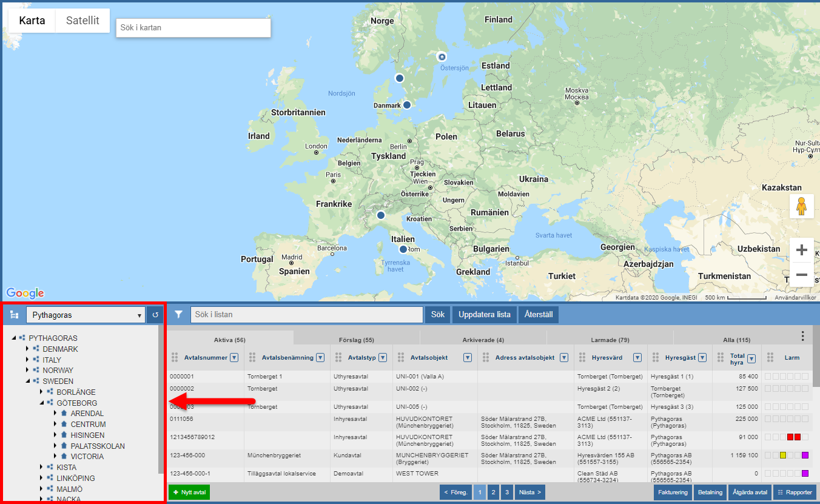Click the map marker near Danmark
Viewport: 820px width, 504px height.
click(407, 105)
